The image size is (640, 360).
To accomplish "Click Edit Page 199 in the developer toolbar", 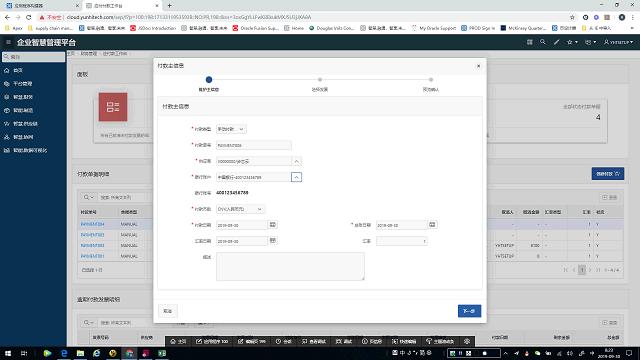I will [x=251, y=341].
